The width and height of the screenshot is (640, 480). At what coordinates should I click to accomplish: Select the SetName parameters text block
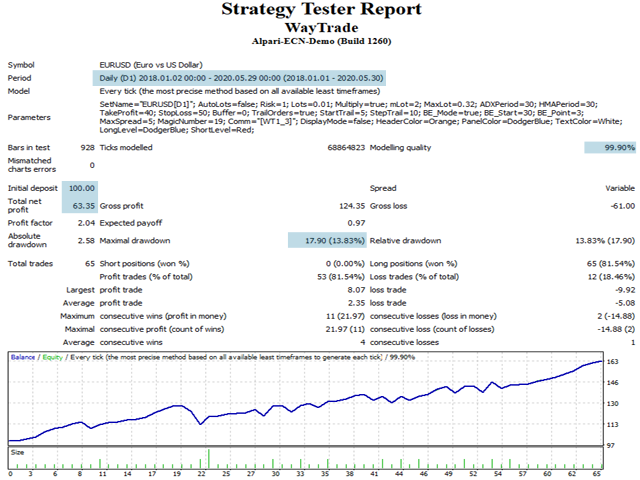(x=361, y=117)
